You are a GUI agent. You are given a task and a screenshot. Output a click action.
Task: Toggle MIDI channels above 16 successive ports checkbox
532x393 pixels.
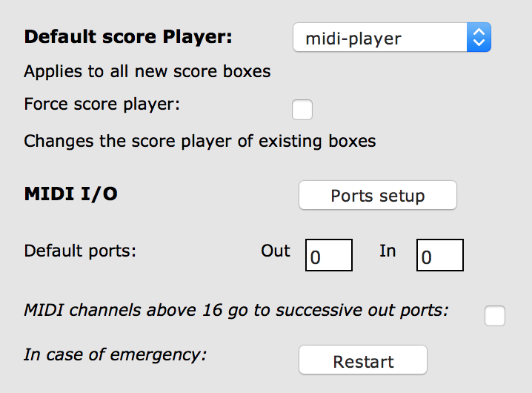[495, 316]
